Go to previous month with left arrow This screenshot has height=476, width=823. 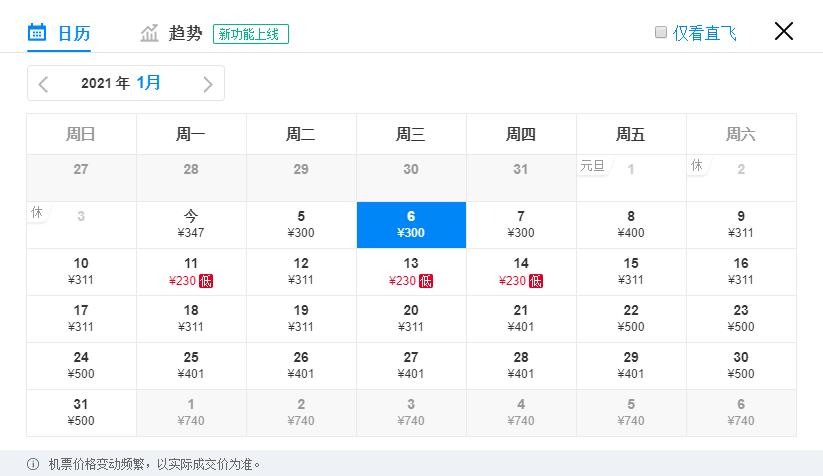(44, 84)
